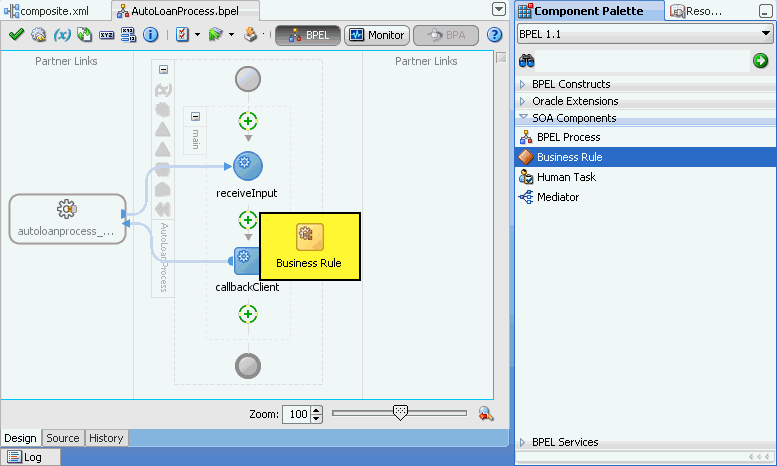Select the Component Palette tab
The height and width of the screenshot is (466, 777).
[589, 11]
